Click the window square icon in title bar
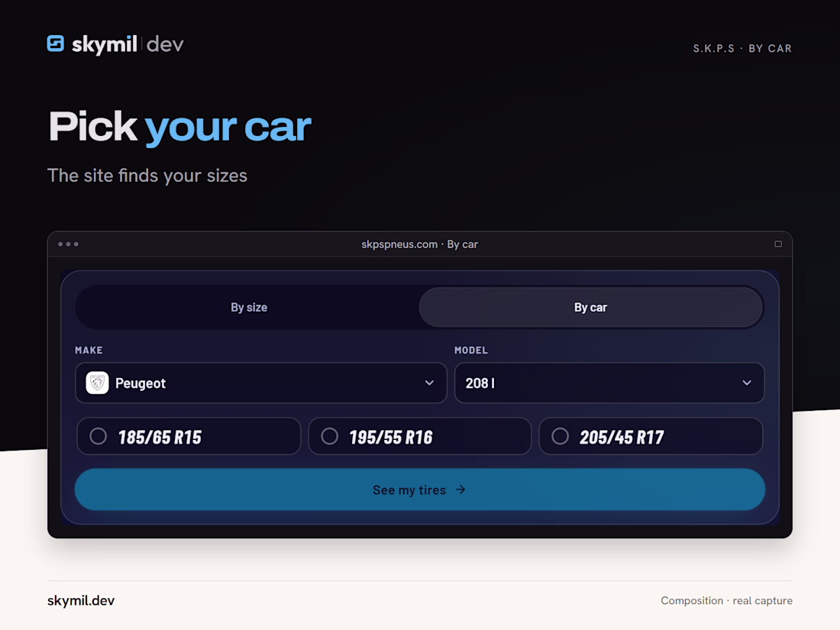Screen dimensions: 840x630 778,244
